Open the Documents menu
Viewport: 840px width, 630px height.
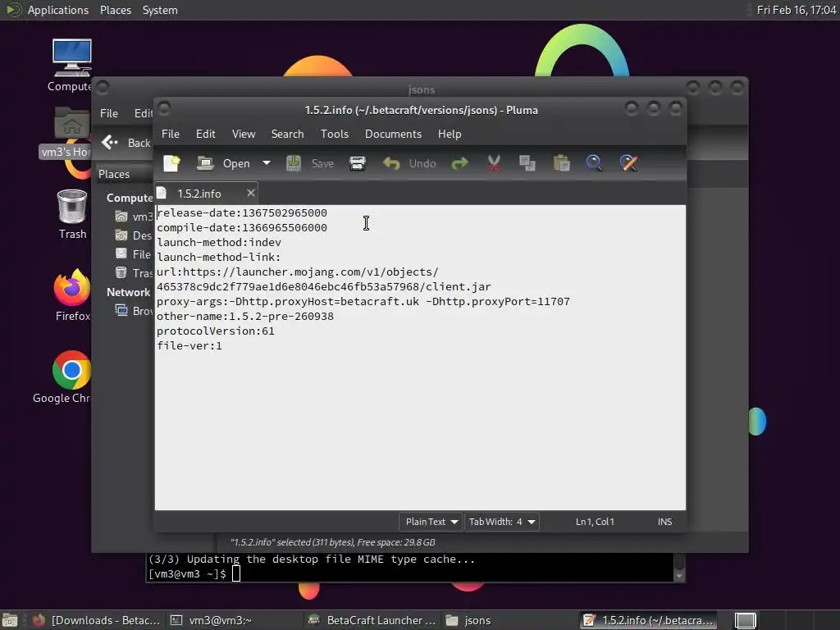click(393, 134)
